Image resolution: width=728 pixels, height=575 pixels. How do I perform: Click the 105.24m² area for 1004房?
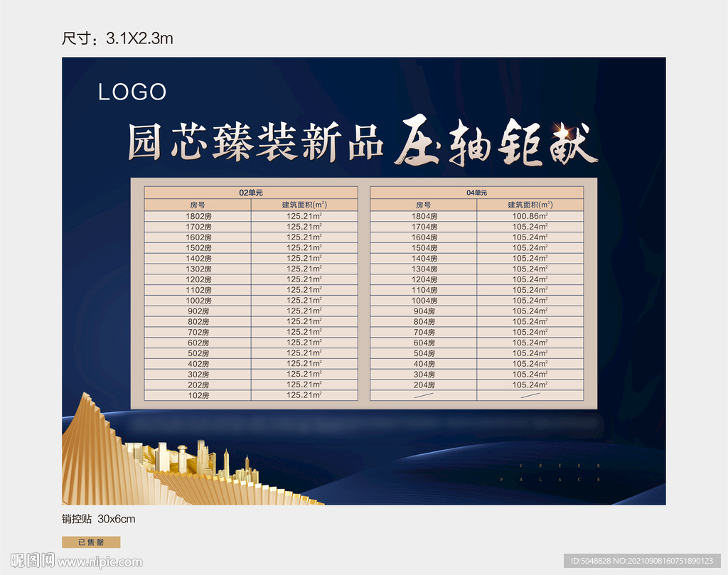click(530, 301)
